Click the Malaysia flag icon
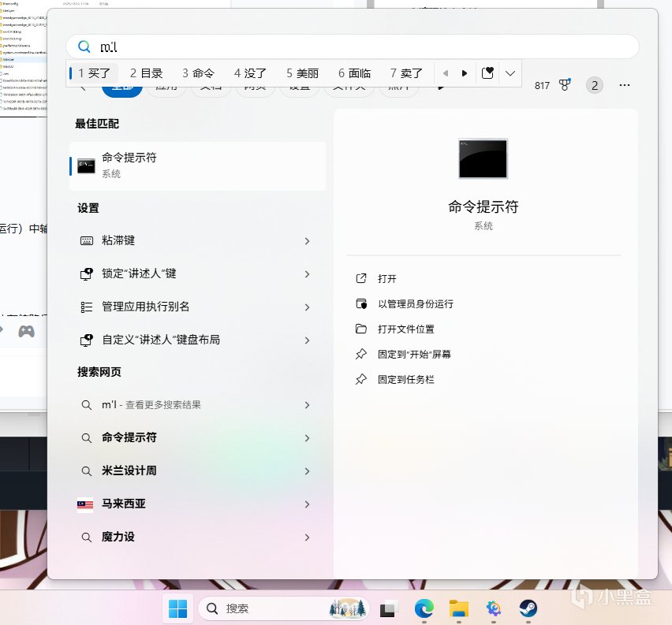 [x=85, y=505]
